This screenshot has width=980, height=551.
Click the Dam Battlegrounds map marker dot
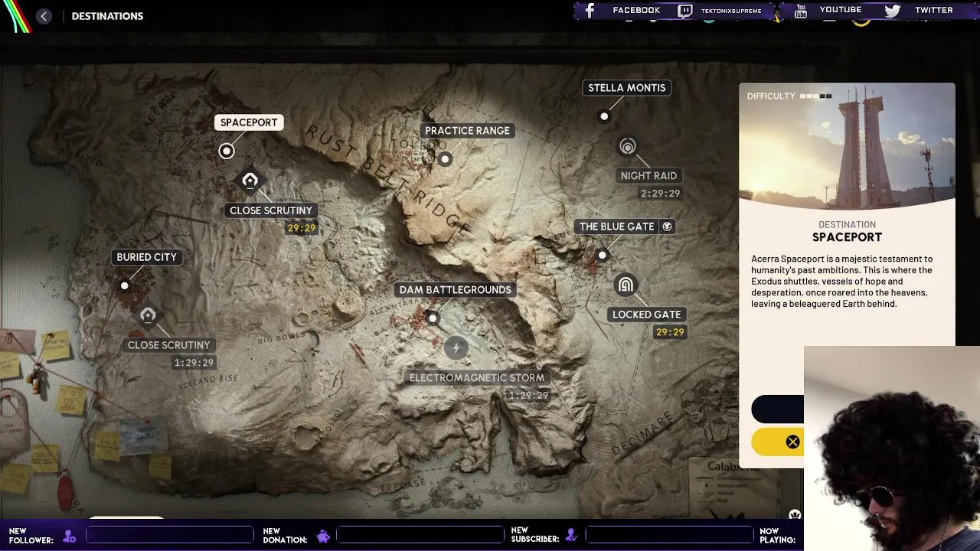point(433,318)
